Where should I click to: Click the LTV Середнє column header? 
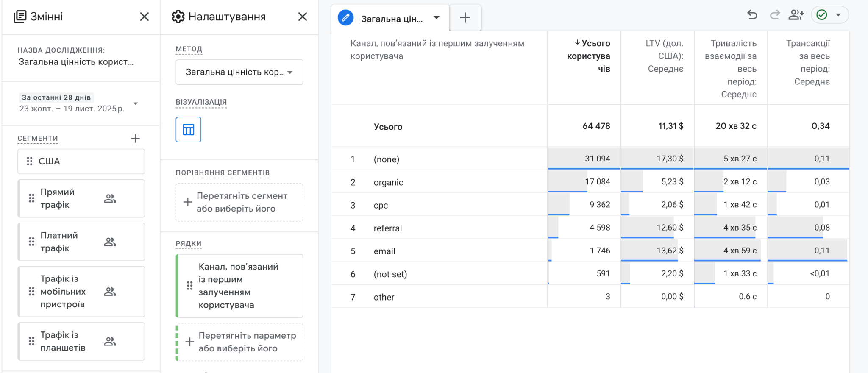tap(665, 56)
